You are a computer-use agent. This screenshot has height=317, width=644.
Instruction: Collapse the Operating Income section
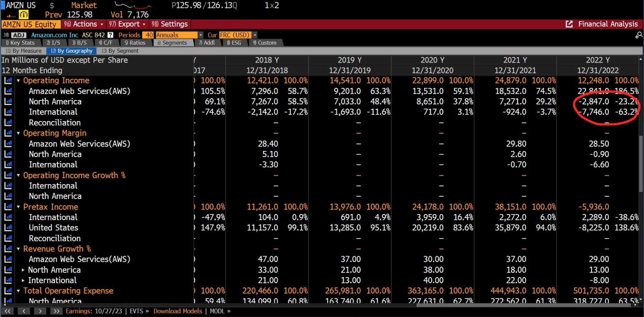click(x=18, y=81)
